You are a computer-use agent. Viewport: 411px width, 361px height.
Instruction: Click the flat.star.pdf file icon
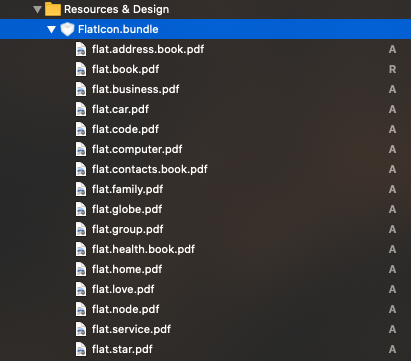click(x=81, y=349)
